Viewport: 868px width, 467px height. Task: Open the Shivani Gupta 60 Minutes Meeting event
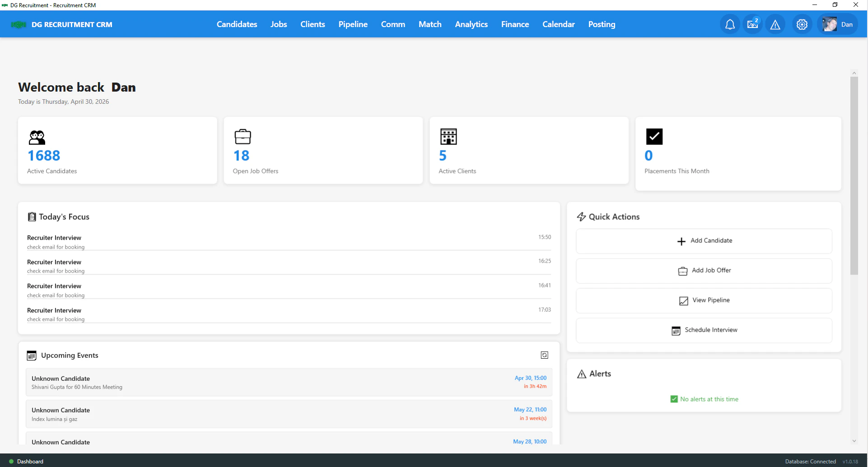pos(289,383)
